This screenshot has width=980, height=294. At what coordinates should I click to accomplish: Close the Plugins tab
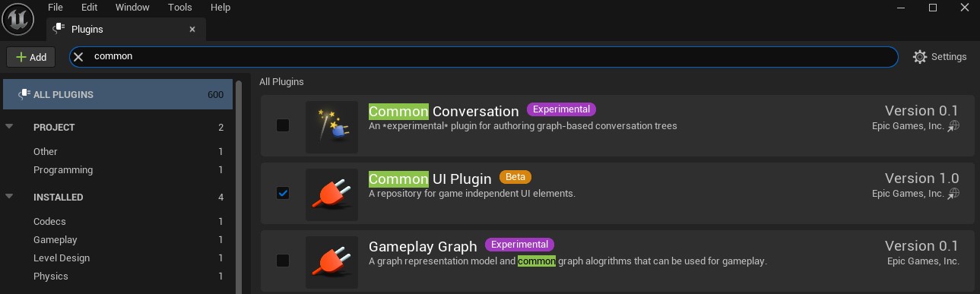[x=192, y=30]
